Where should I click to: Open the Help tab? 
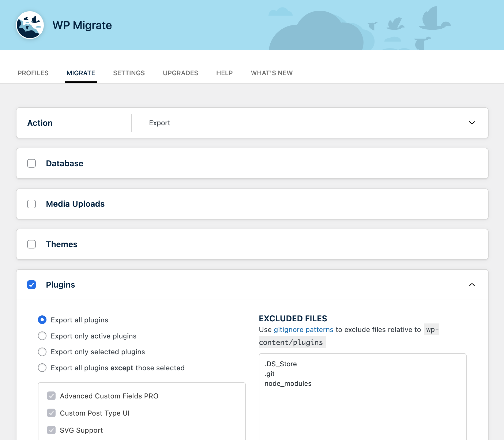pyautogui.click(x=224, y=73)
